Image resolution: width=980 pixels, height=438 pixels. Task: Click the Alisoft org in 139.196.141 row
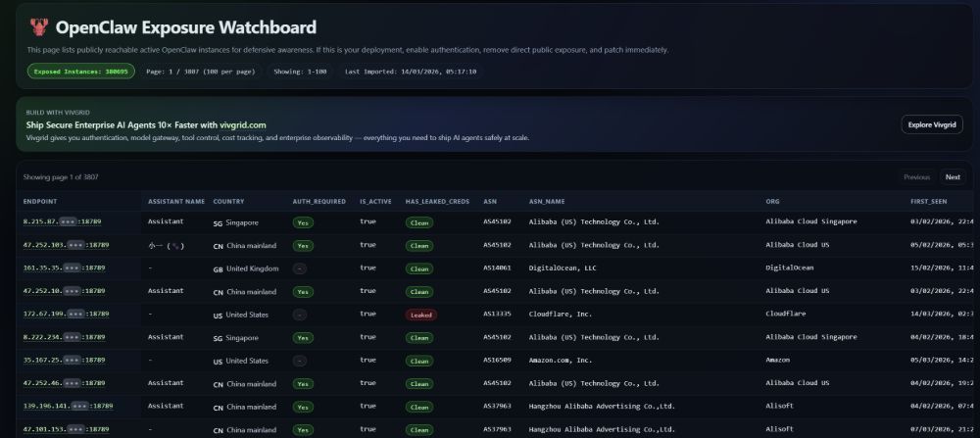click(x=779, y=406)
